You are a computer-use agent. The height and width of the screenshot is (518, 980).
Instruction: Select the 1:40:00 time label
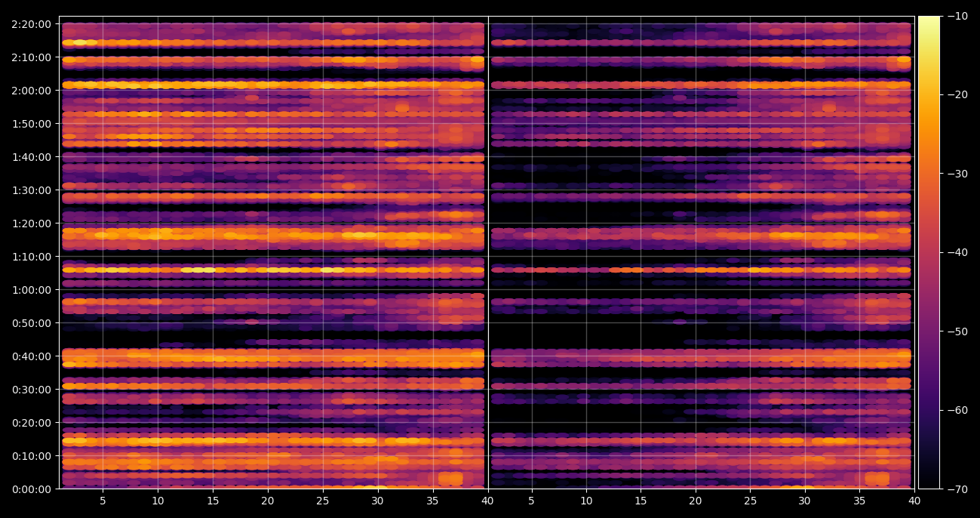click(32, 157)
